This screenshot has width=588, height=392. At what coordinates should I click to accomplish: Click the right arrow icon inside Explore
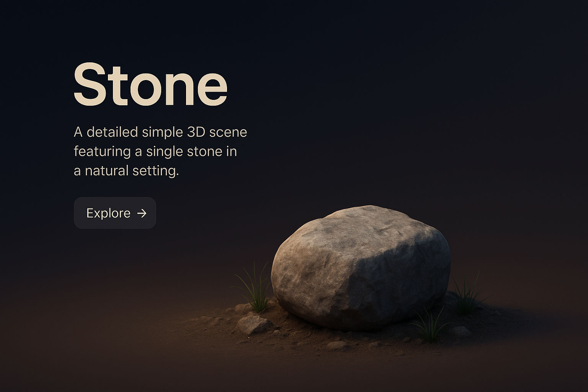click(x=142, y=213)
